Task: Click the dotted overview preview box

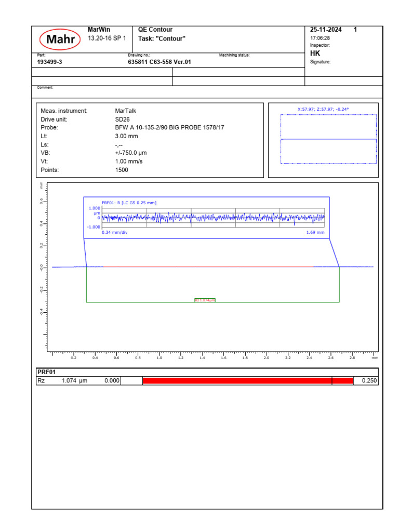Action: point(328,139)
